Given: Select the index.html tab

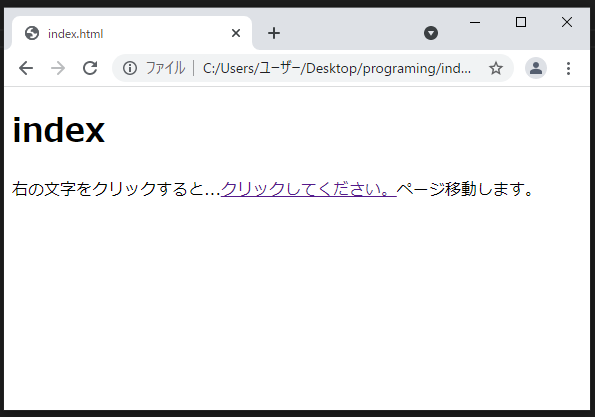Looking at the screenshot, I should (x=132, y=33).
